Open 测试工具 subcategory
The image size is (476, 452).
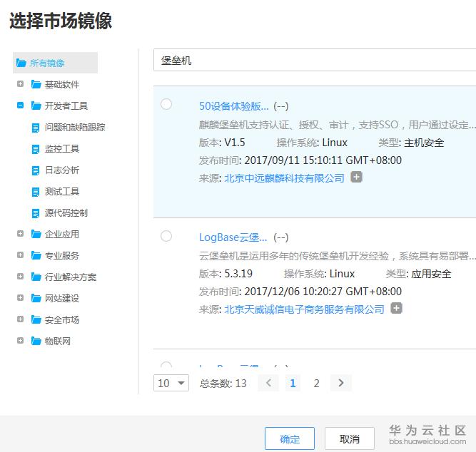coord(62,191)
